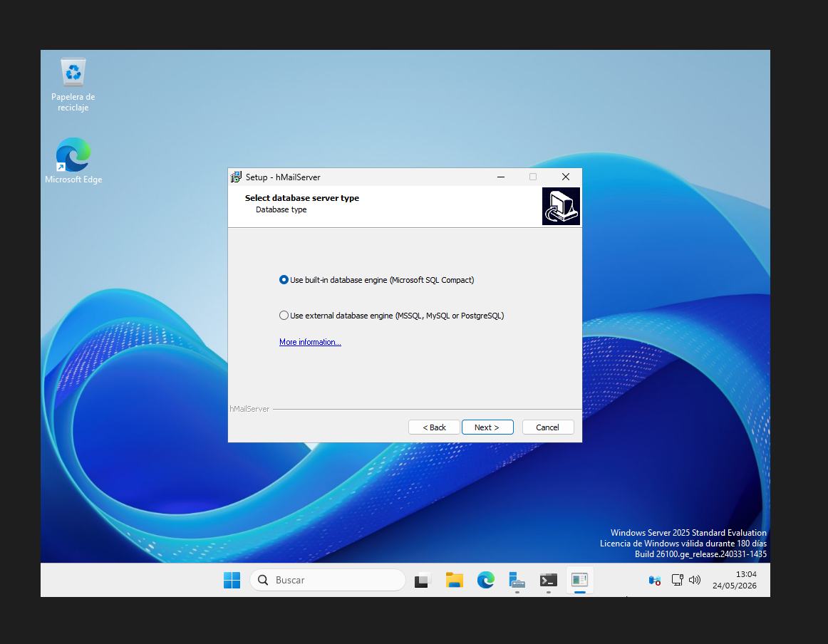Click the hMailServer setup title bar icon
This screenshot has height=644, width=828.
pyautogui.click(x=236, y=177)
